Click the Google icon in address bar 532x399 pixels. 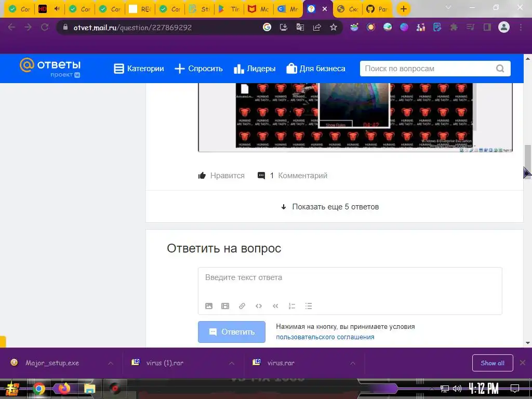[x=267, y=27]
